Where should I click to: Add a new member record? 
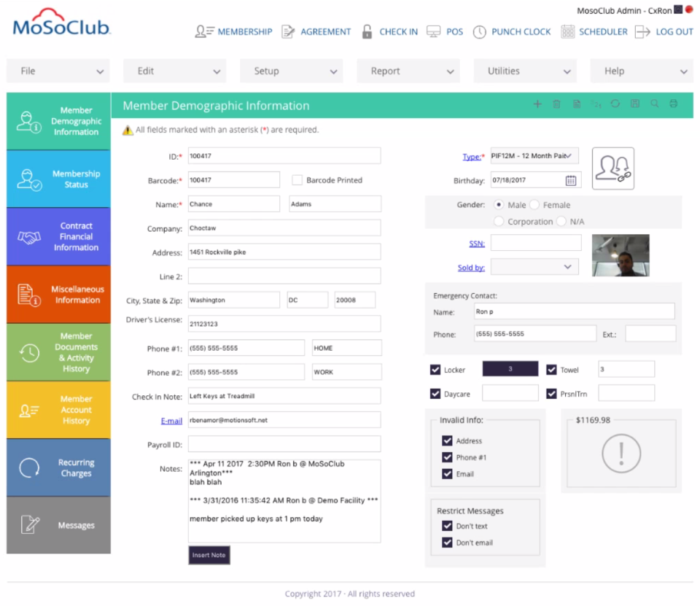click(537, 104)
